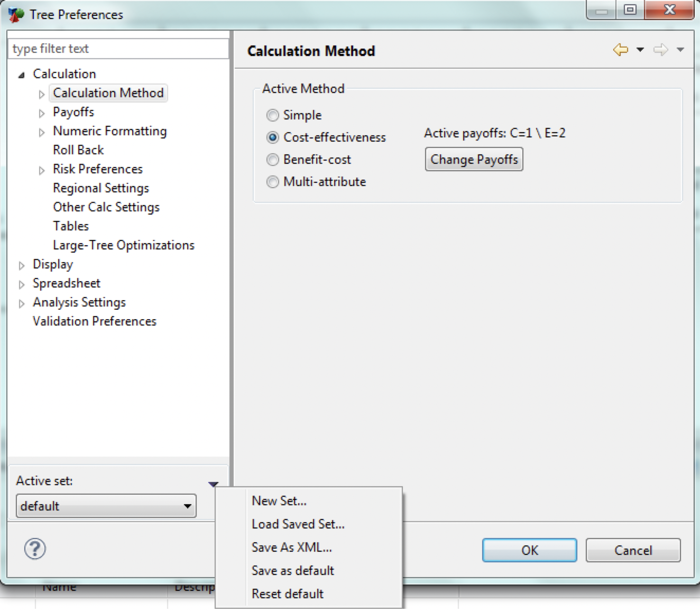
Task: Select the Benefit-cost method option
Action: tap(273, 160)
